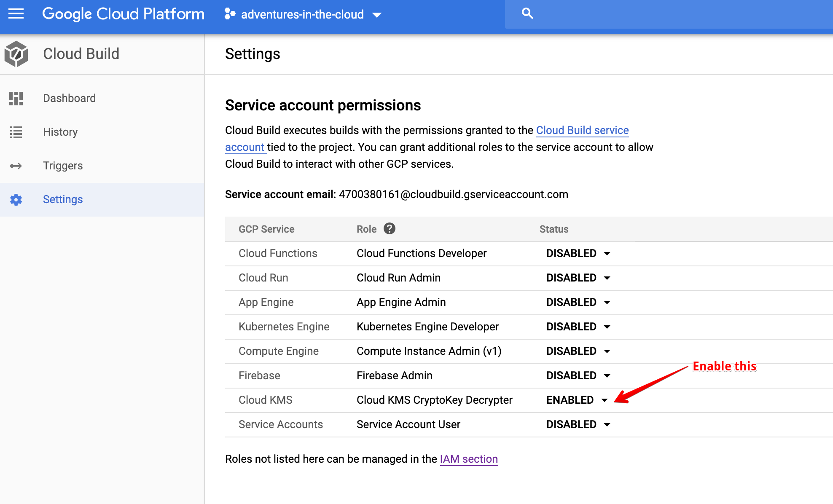Viewport: 833px width, 504px height.
Task: Open the Role help question mark
Action: 389,228
